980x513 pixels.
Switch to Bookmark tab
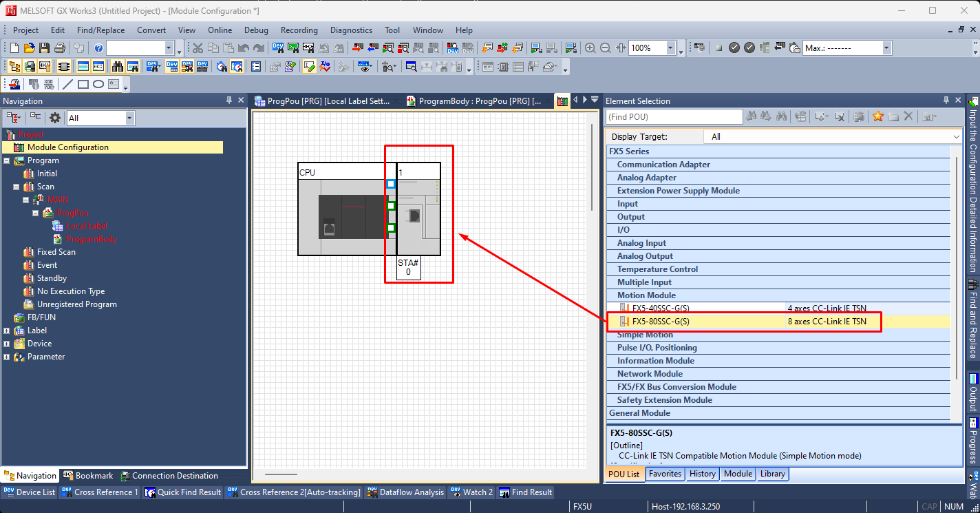[88, 476]
